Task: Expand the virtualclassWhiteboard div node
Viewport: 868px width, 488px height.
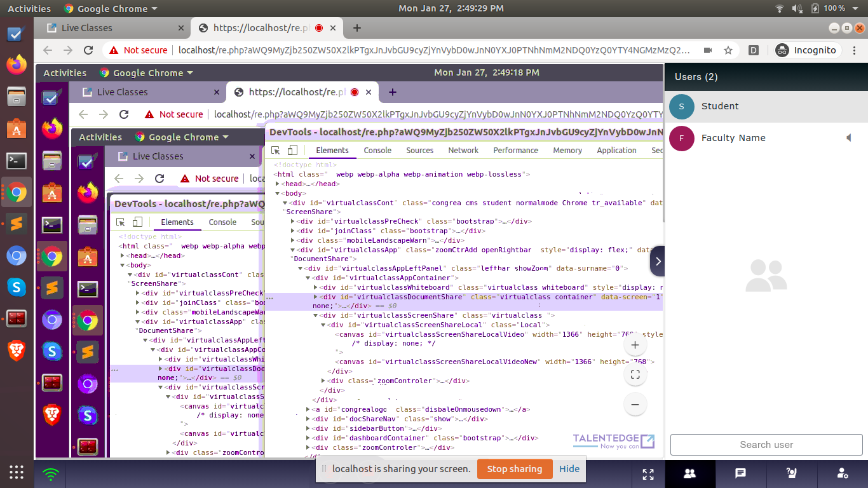Action: (316, 287)
